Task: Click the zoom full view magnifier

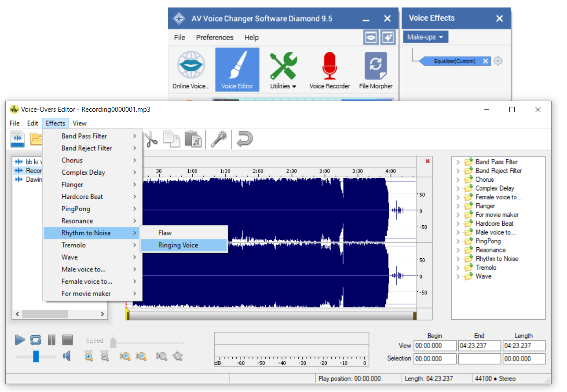Action: point(177,356)
